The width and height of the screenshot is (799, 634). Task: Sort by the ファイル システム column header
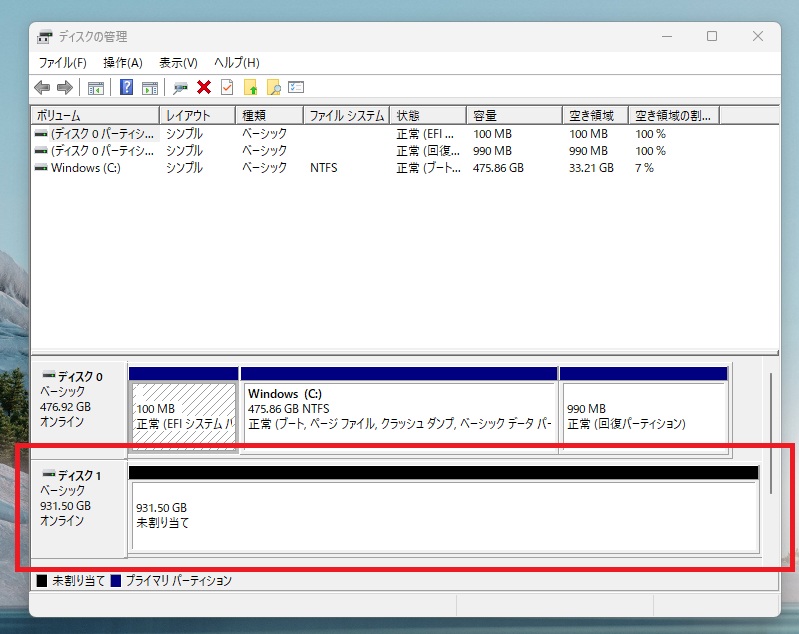point(347,116)
